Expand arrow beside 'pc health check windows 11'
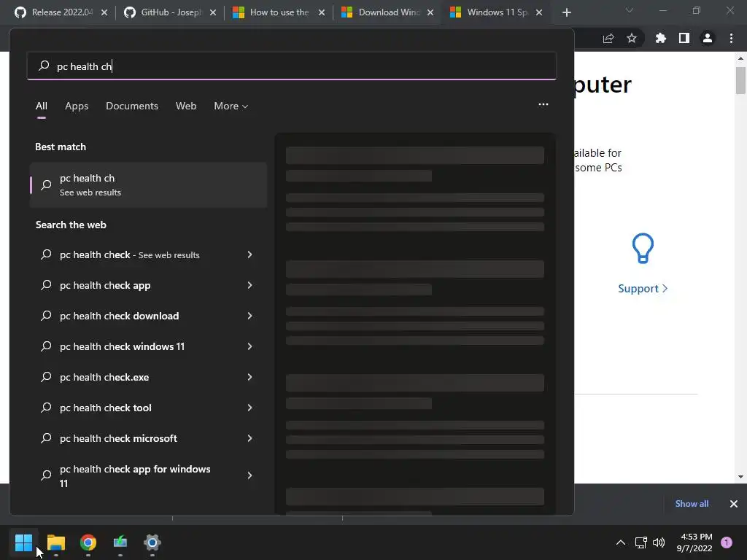The width and height of the screenshot is (747, 560). [249, 346]
